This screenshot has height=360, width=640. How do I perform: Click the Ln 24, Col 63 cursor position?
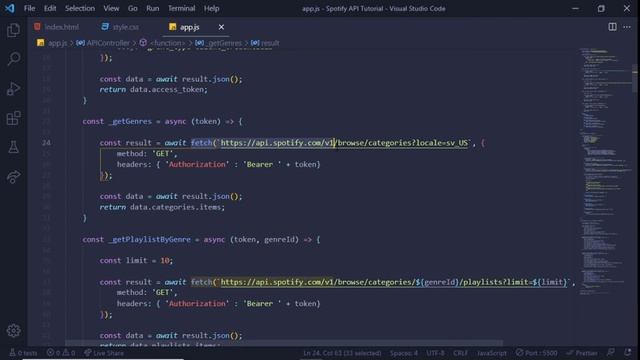point(342,353)
